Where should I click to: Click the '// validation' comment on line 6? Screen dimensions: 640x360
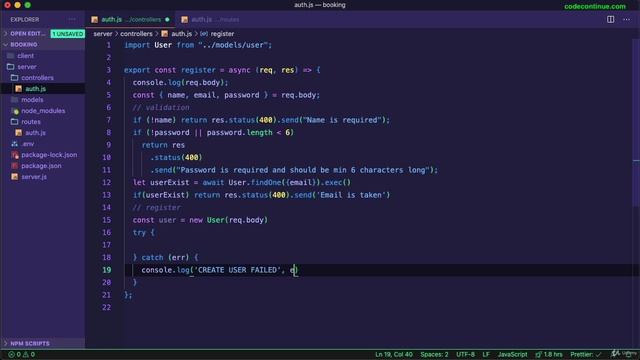161,107
